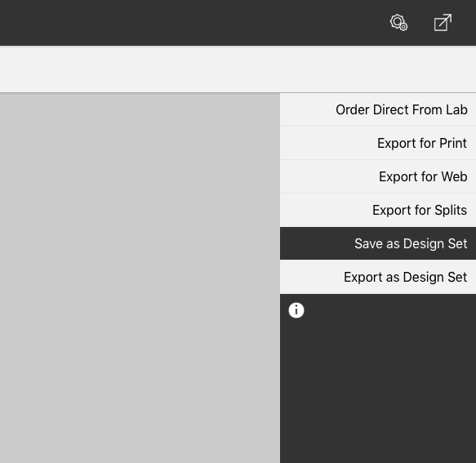Click the dark info description panel

tap(378, 379)
